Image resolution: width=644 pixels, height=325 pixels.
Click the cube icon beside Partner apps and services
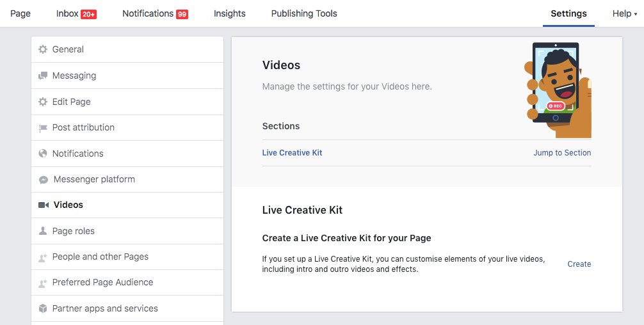point(43,308)
